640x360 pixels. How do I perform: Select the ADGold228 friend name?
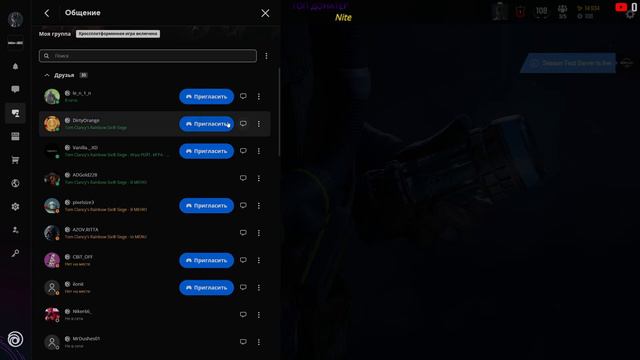85,175
